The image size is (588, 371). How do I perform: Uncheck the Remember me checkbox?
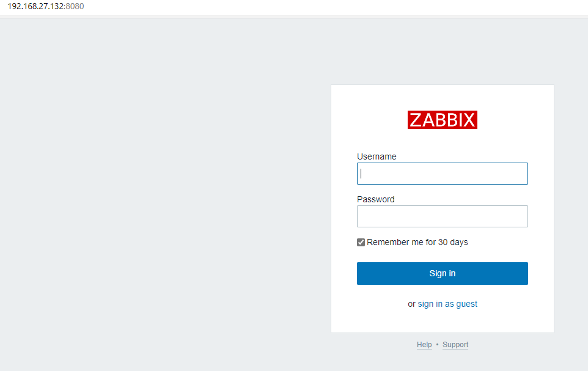pos(361,243)
